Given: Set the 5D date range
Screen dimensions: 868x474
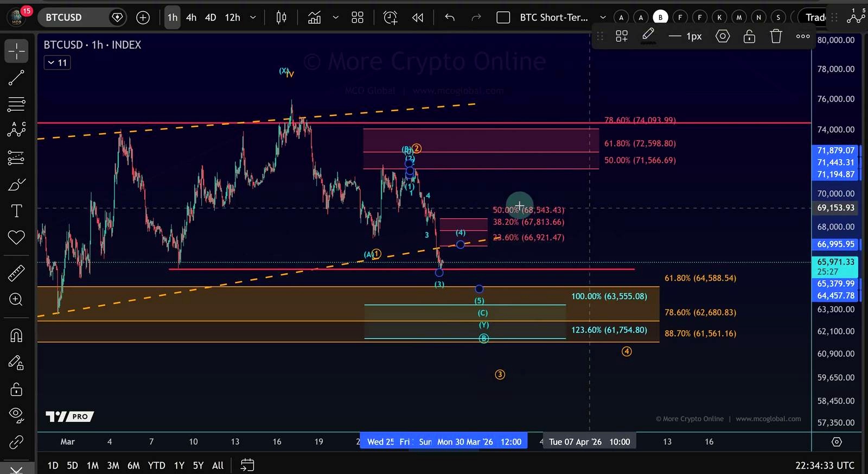Looking at the screenshot, I should pyautogui.click(x=72, y=465).
